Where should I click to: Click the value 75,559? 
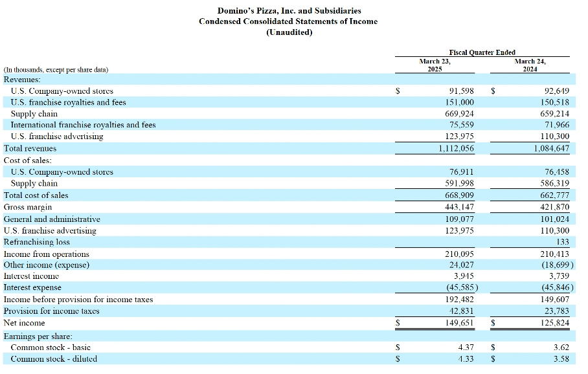coord(461,125)
